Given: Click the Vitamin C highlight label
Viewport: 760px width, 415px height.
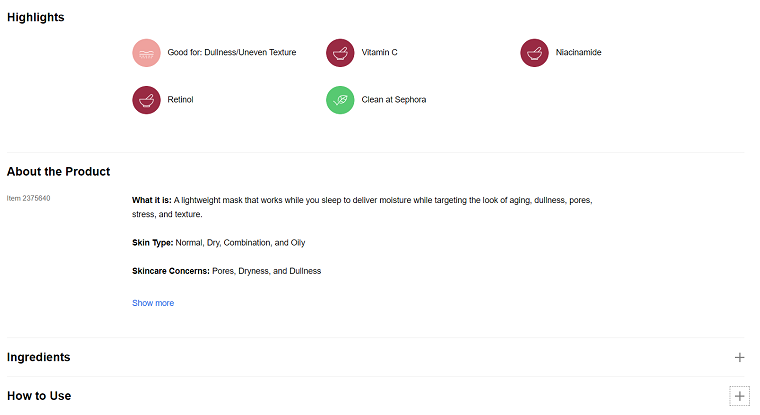Looking at the screenshot, I should pyautogui.click(x=379, y=52).
